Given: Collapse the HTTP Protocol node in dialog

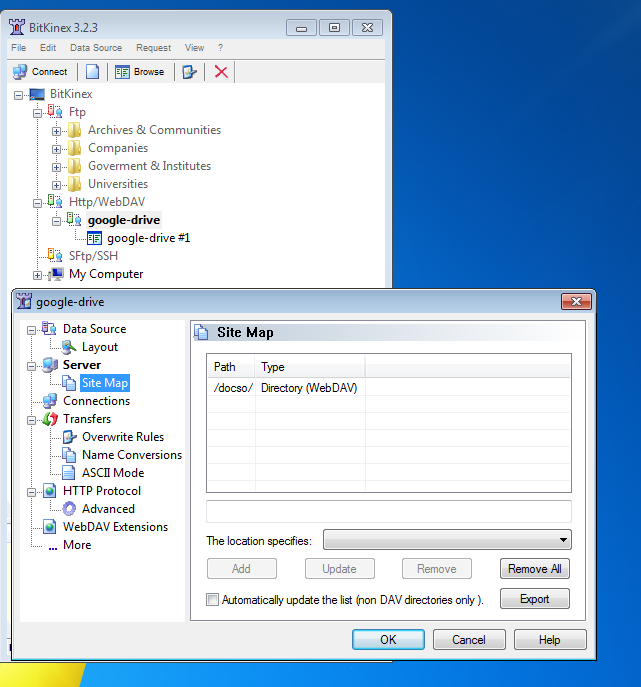Looking at the screenshot, I should coord(32,492).
